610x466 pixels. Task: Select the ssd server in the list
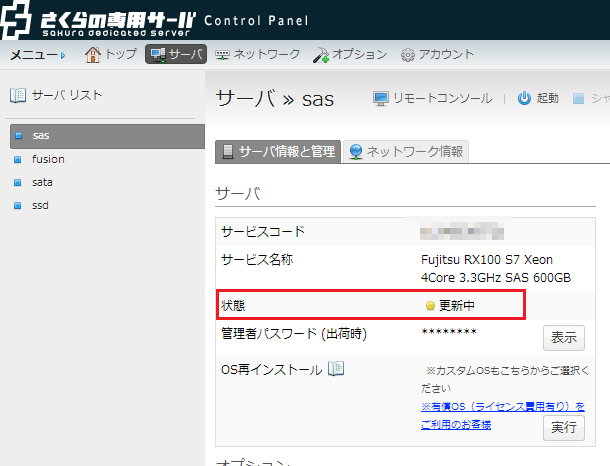40,205
